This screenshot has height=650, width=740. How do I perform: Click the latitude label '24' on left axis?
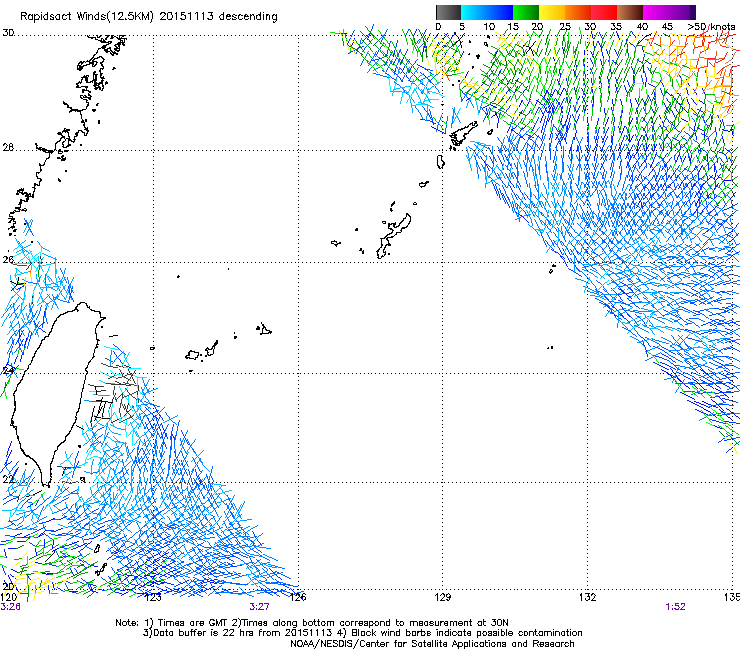[8, 371]
